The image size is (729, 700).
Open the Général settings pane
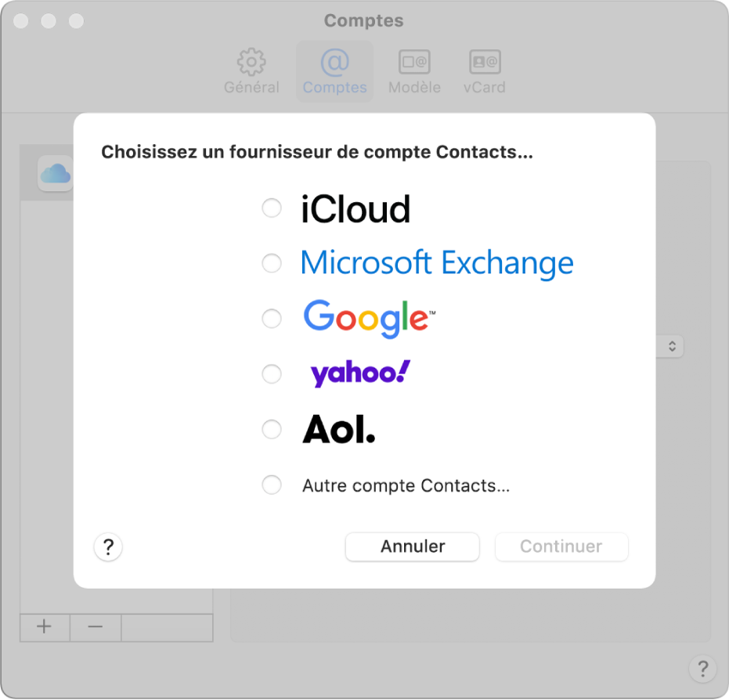pos(251,70)
